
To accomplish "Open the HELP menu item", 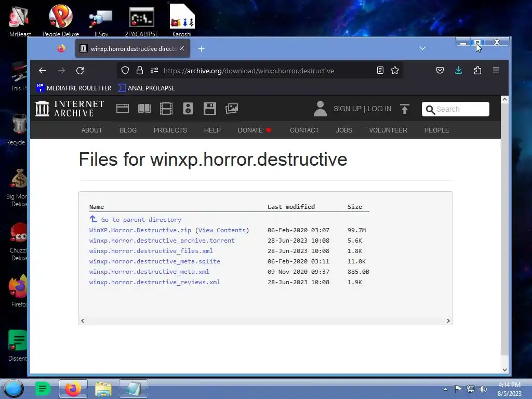I will pyautogui.click(x=212, y=130).
